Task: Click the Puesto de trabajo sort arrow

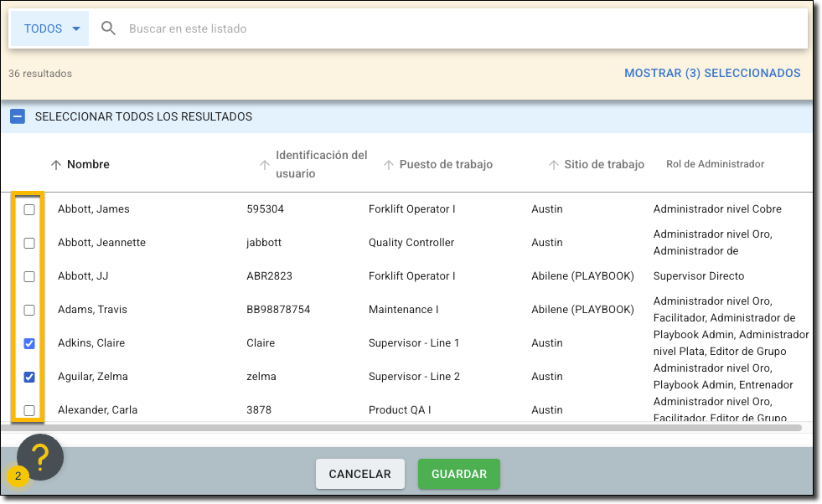Action: pos(388,165)
